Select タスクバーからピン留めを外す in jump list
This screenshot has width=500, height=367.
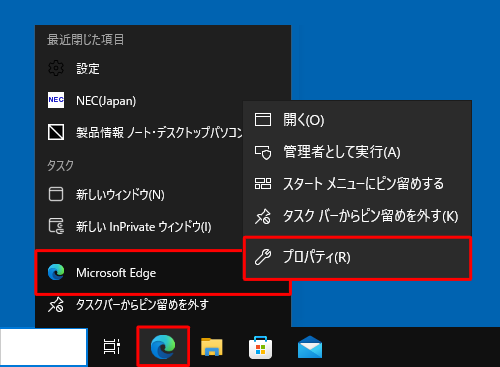pos(163,305)
